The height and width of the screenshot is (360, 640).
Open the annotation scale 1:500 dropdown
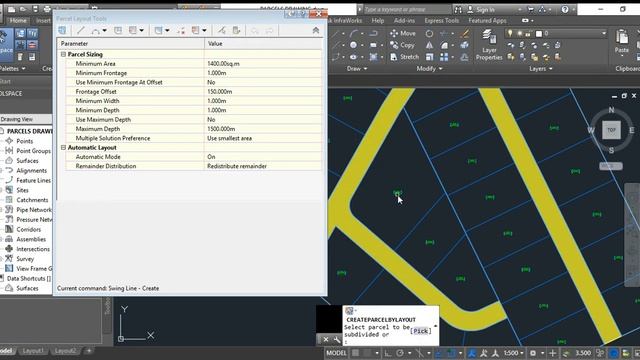pyautogui.click(x=513, y=353)
